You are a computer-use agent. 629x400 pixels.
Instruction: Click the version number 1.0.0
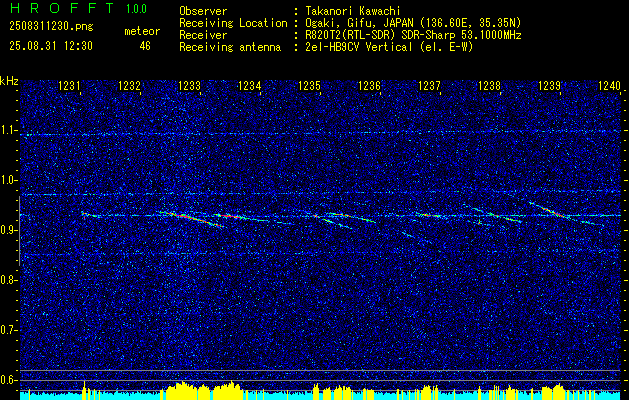136,9
